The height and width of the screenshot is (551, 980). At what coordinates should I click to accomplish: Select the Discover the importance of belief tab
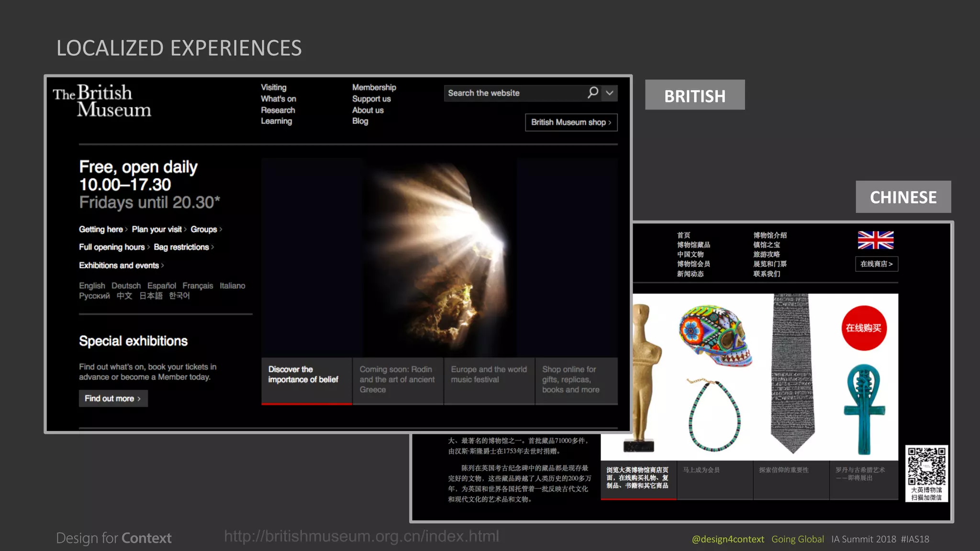[x=307, y=381]
